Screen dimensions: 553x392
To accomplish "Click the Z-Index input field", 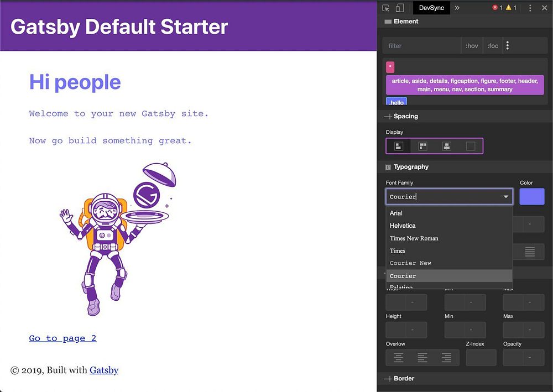I will click(x=481, y=358).
